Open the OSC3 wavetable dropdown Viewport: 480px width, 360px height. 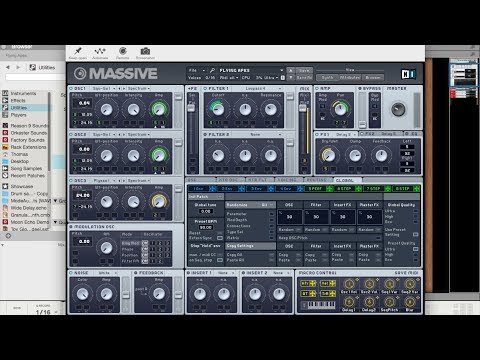(104, 180)
